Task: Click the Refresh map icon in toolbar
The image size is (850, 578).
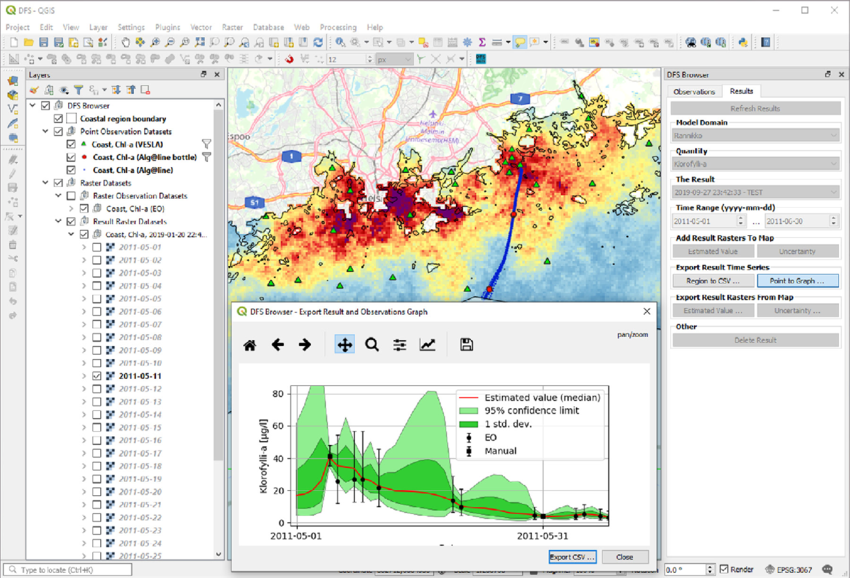Action: pos(318,43)
